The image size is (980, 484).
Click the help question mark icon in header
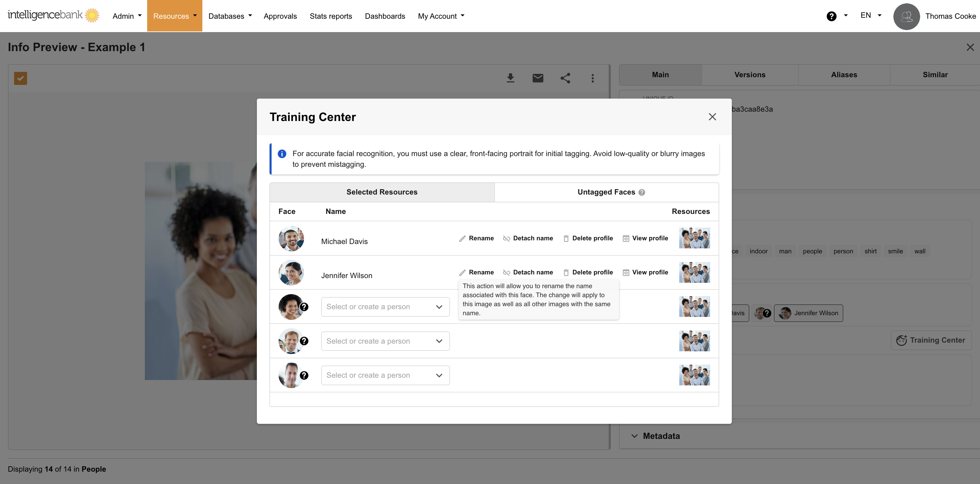click(831, 16)
